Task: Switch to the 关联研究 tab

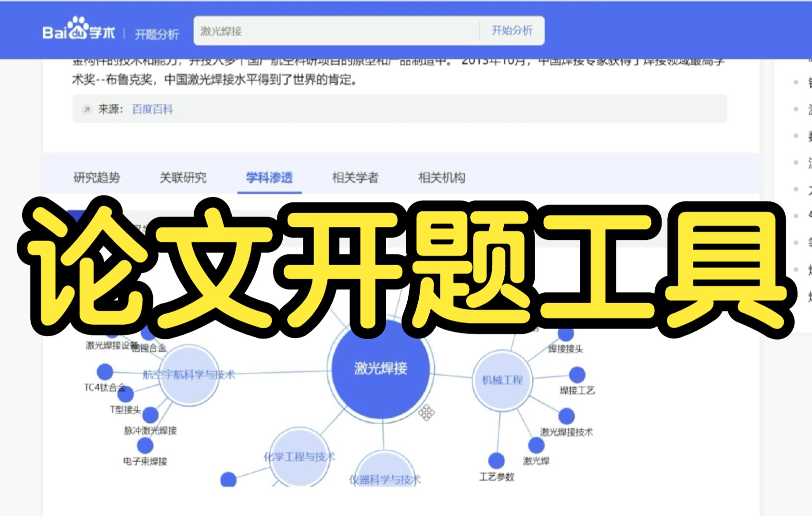Action: [183, 178]
